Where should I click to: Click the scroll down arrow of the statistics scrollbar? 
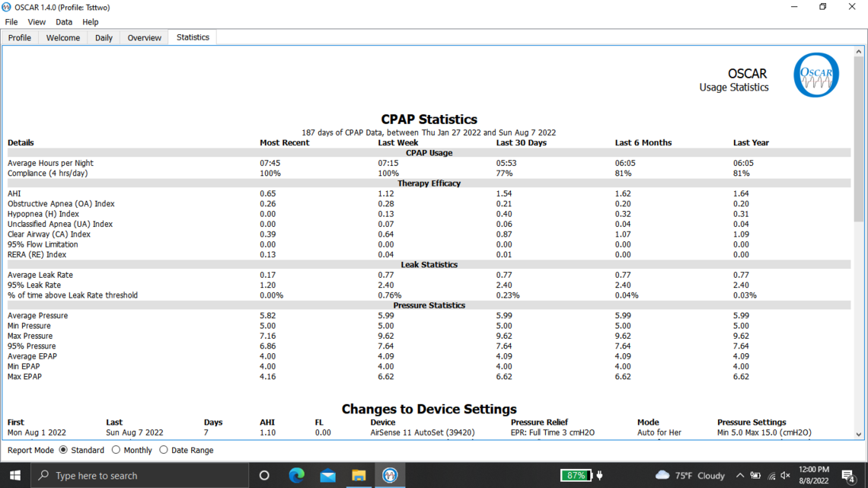[x=859, y=434]
